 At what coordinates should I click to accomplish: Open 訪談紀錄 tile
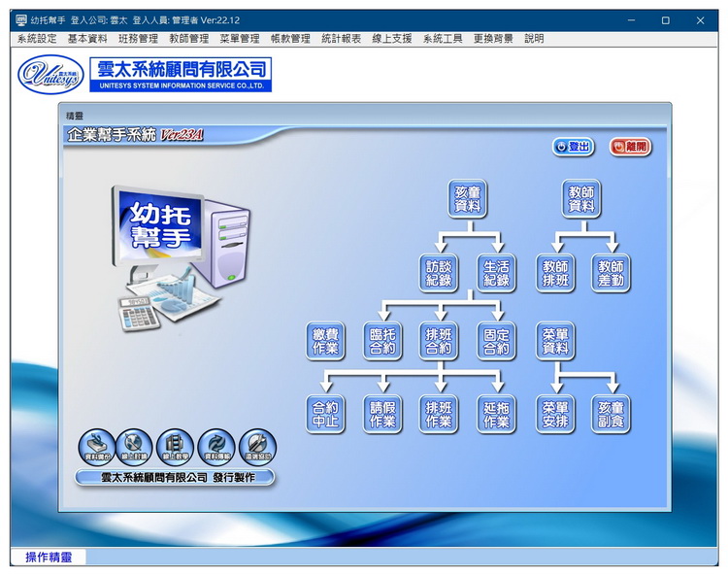439,273
